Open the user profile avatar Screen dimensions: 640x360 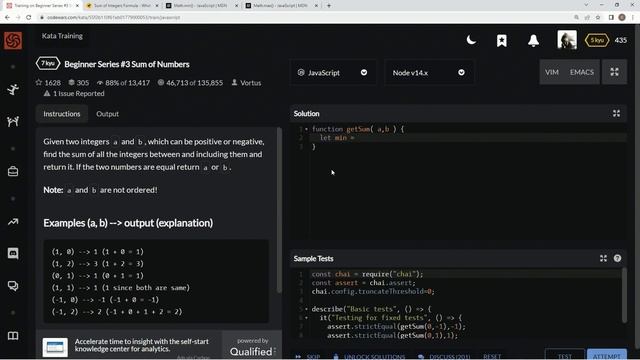[567, 40]
